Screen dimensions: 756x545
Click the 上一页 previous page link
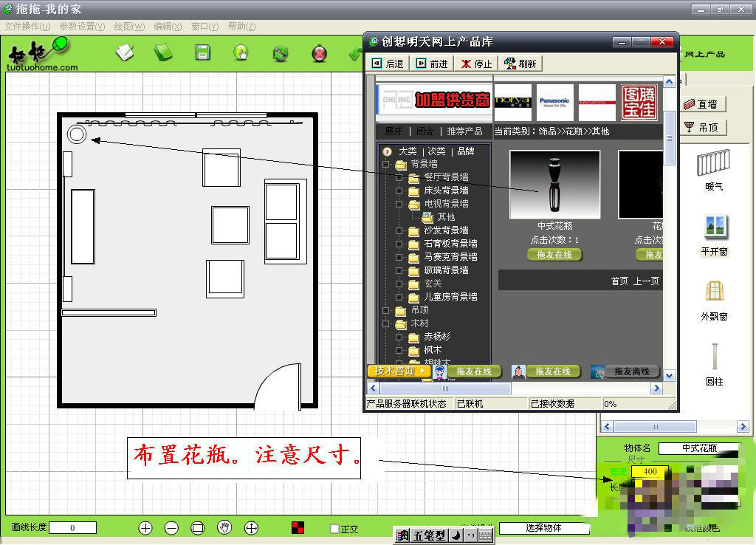pos(646,281)
